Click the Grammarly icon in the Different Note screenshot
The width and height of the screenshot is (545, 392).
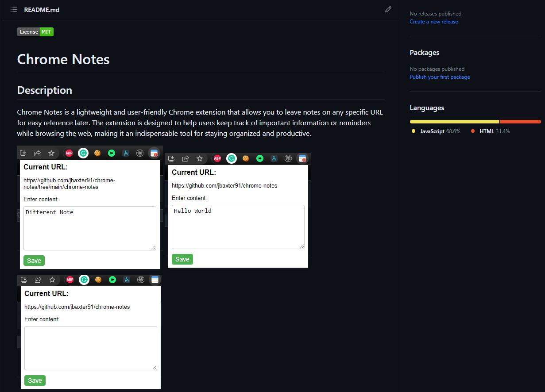[83, 153]
